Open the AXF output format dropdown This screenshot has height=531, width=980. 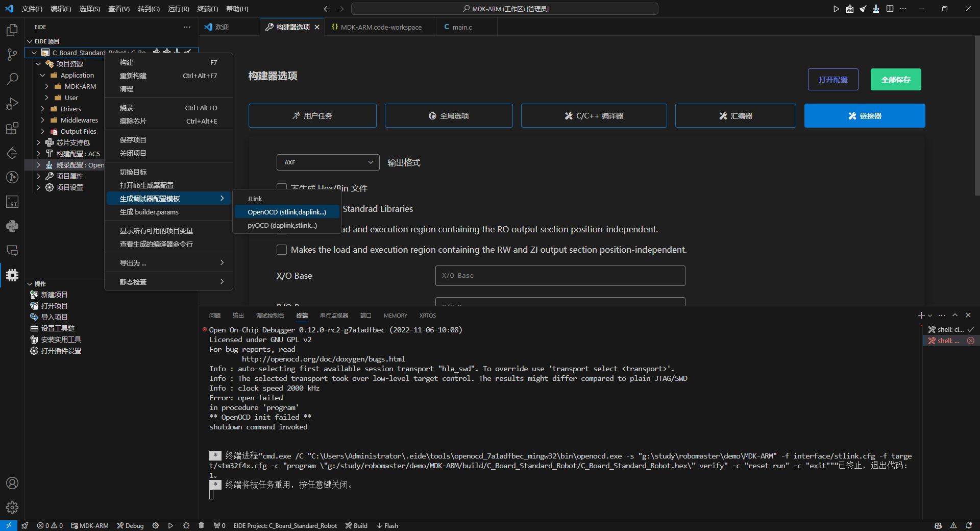(328, 162)
